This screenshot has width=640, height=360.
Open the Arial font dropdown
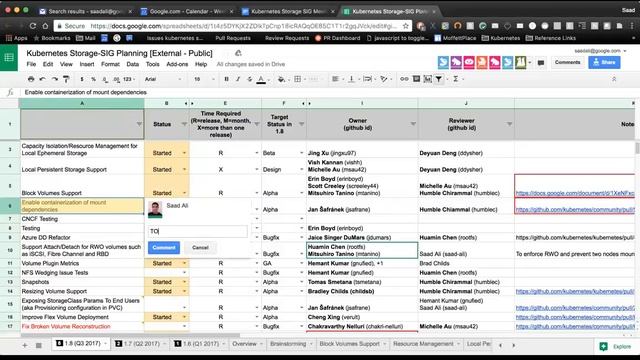(162, 79)
